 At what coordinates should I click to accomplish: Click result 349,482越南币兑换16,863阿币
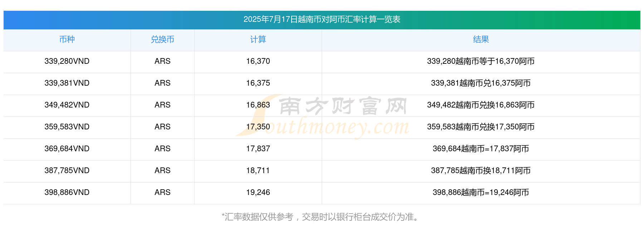click(481, 105)
